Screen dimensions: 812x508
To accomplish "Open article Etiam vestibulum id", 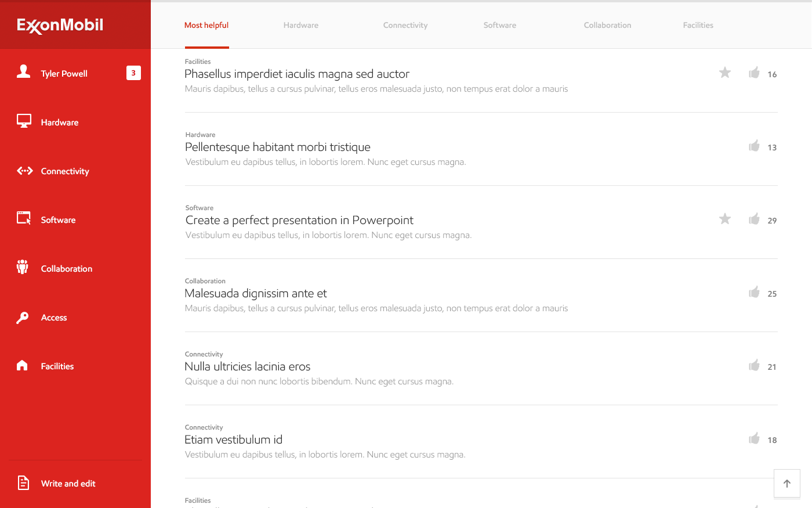I will (234, 439).
